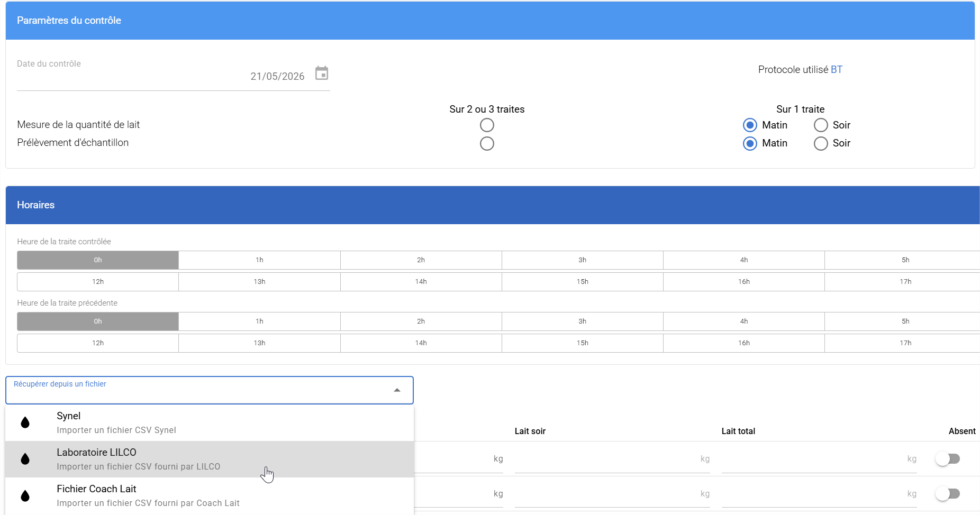Toggle the Absent switch in second row
Image resolution: width=980 pixels, height=515 pixels.
(948, 493)
